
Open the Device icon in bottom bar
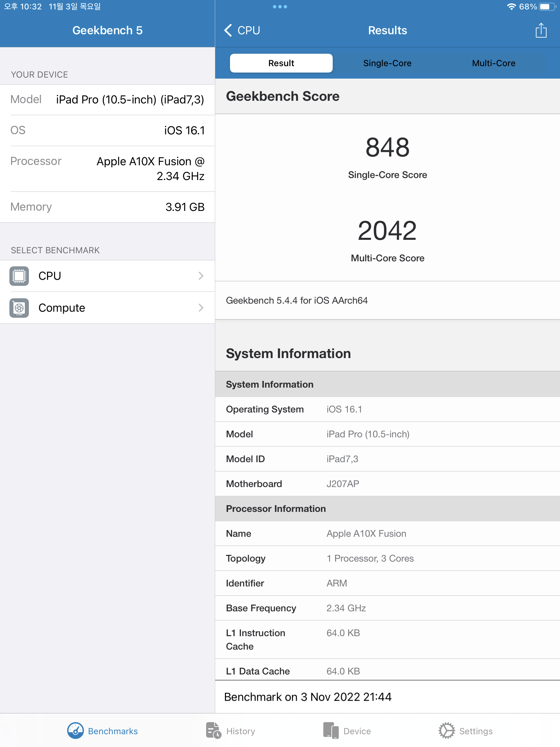(x=331, y=731)
